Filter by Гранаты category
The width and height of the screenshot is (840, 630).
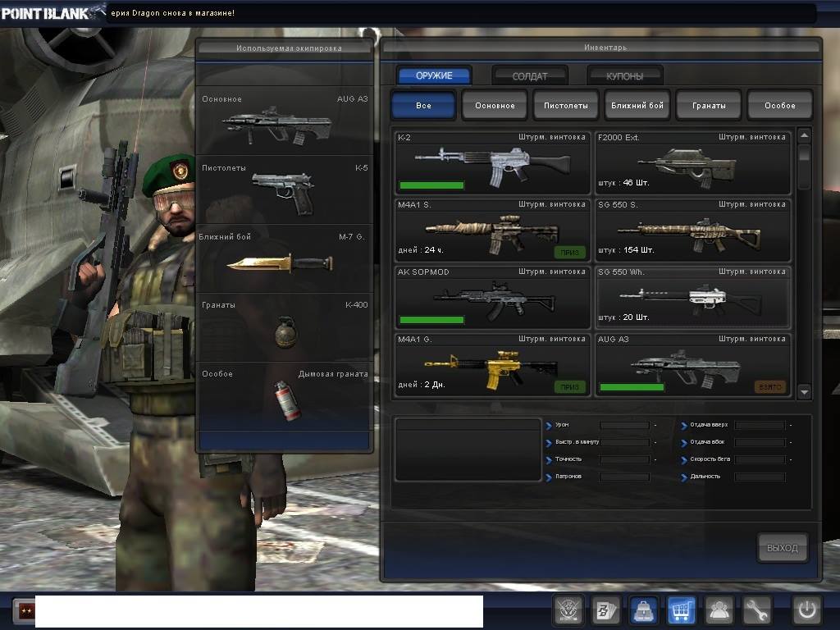point(709,105)
